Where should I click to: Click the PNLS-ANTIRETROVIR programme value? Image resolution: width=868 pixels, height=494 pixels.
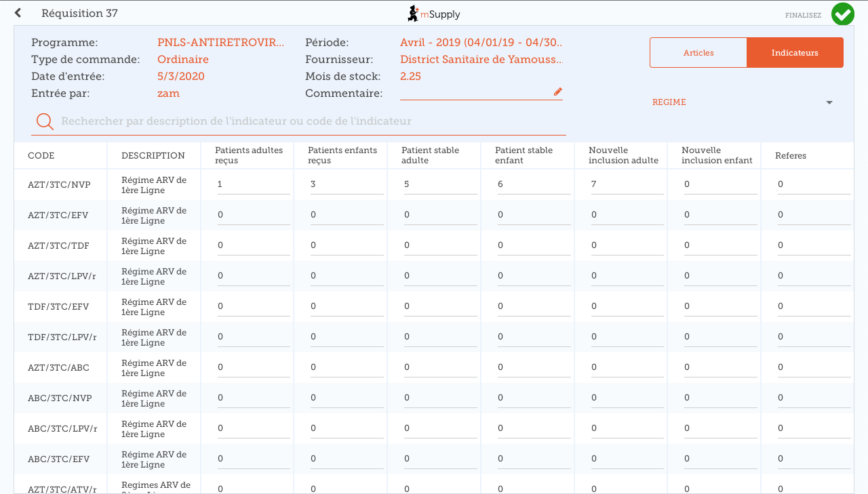point(221,43)
